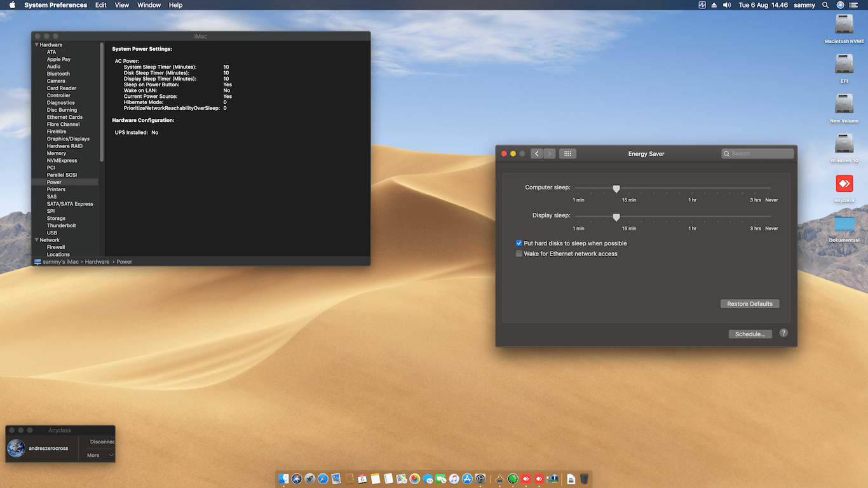The image size is (868, 488).
Task: Open the View menu
Action: pyautogui.click(x=121, y=5)
